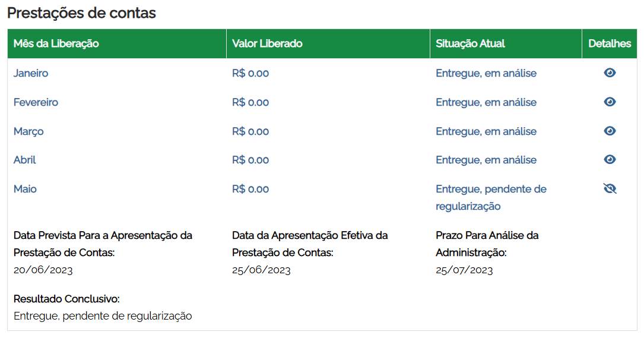Click the 'Valor Liberado' column header
This screenshot has width=644, height=338.
(267, 44)
